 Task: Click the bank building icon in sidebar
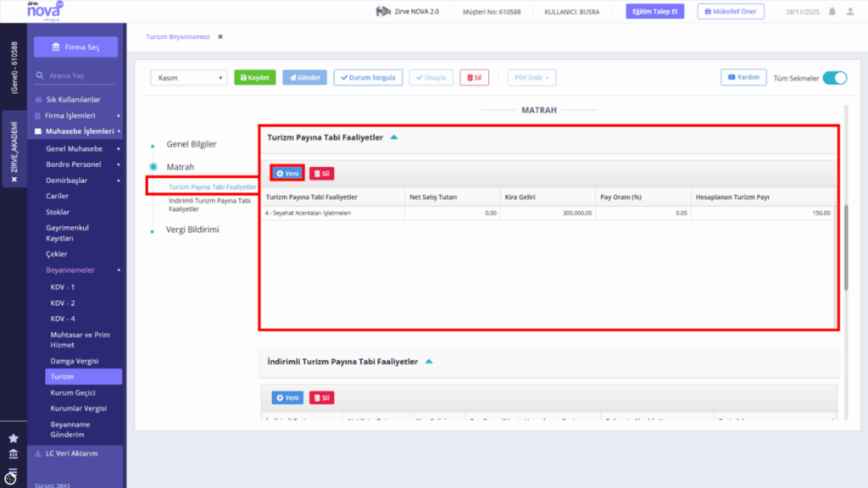pos(14,454)
